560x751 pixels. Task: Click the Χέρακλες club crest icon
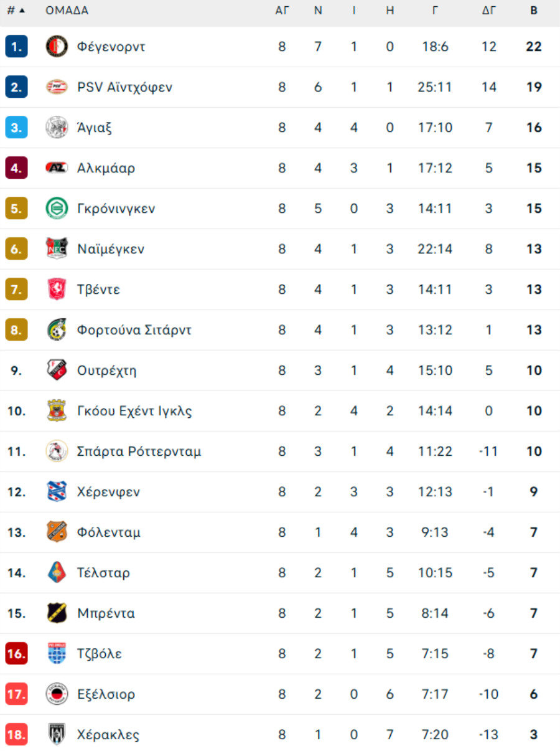57,735
